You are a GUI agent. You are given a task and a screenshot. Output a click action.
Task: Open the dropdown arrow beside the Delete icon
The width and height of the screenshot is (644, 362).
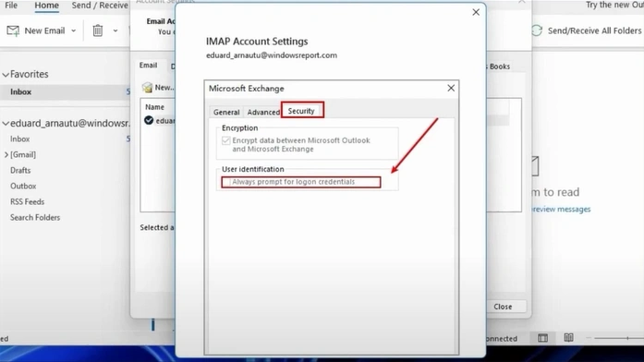coord(115,30)
